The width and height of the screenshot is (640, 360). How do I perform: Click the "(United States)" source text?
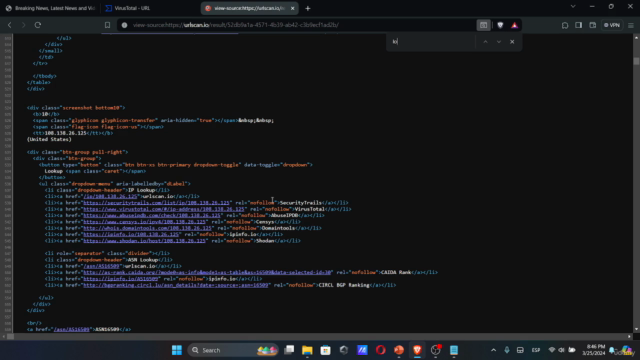49,139
